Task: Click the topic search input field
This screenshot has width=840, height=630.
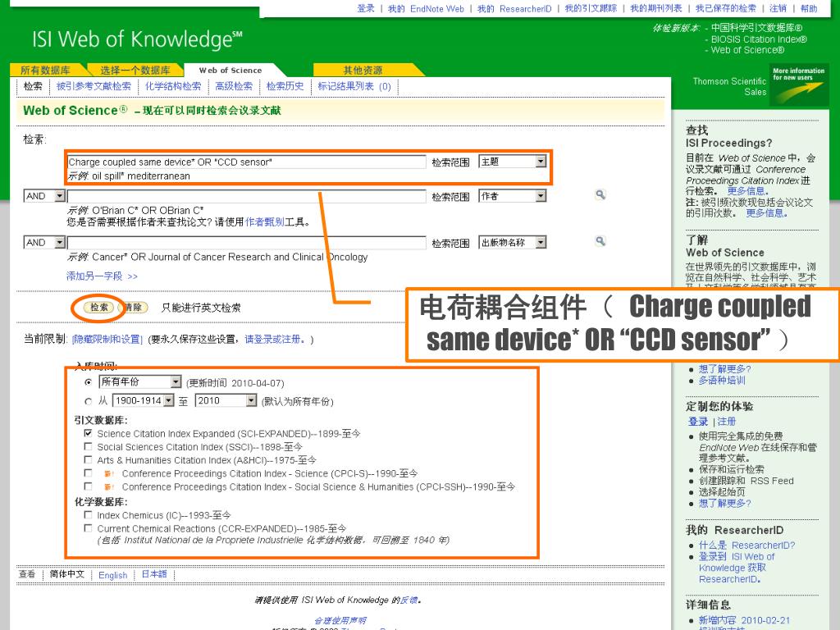Action: pos(246,162)
